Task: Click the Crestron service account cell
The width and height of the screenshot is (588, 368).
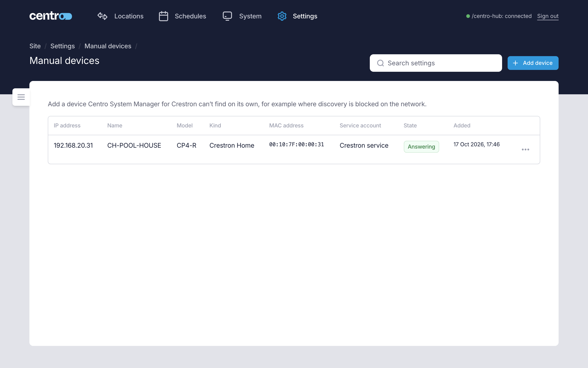Action: [364, 145]
